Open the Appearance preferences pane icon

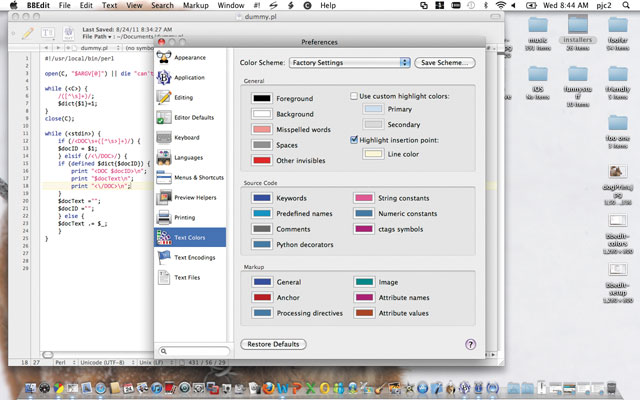click(x=164, y=58)
